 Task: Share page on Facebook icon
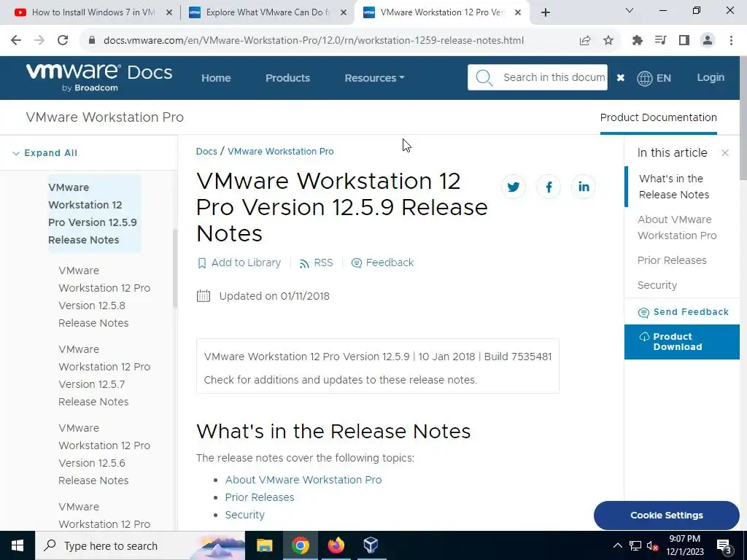click(549, 187)
